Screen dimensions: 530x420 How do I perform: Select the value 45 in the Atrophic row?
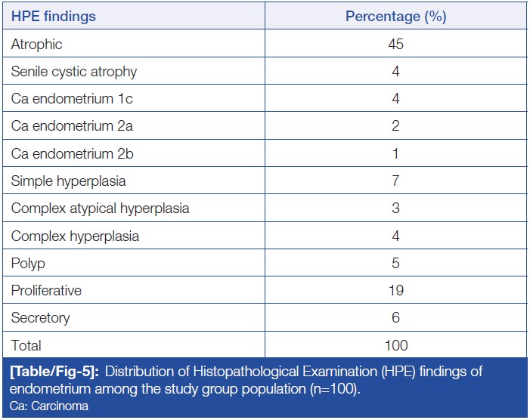pyautogui.click(x=395, y=44)
